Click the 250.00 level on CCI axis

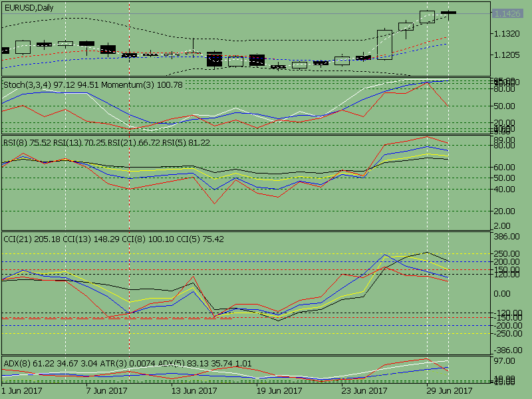pos(507,254)
